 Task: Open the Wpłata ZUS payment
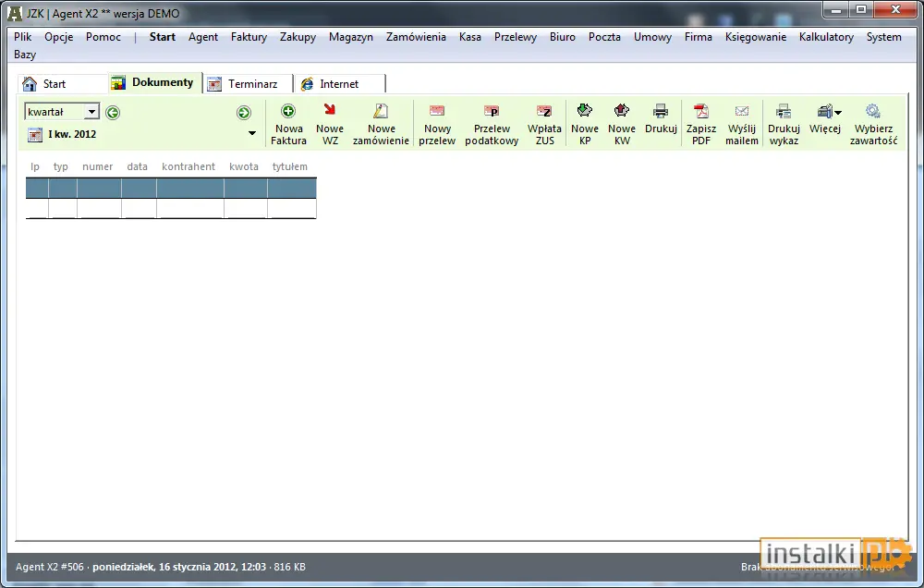pos(544,125)
